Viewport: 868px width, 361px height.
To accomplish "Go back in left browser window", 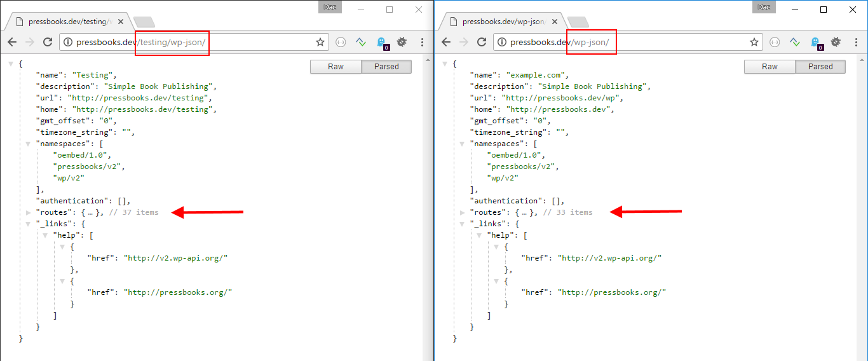I will 12,42.
